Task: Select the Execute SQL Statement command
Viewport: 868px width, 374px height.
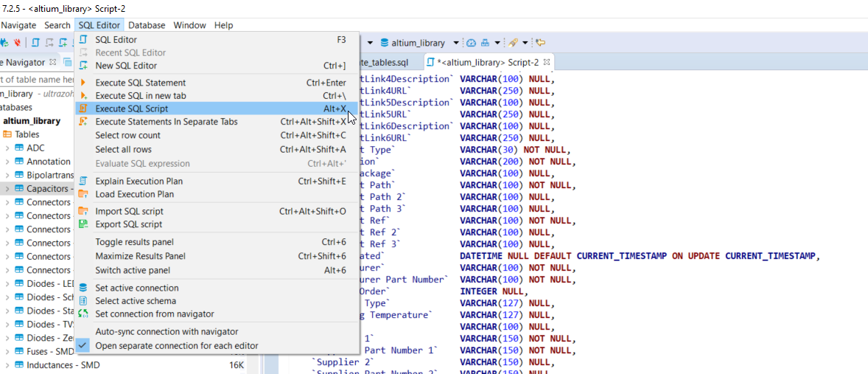Action: (140, 83)
